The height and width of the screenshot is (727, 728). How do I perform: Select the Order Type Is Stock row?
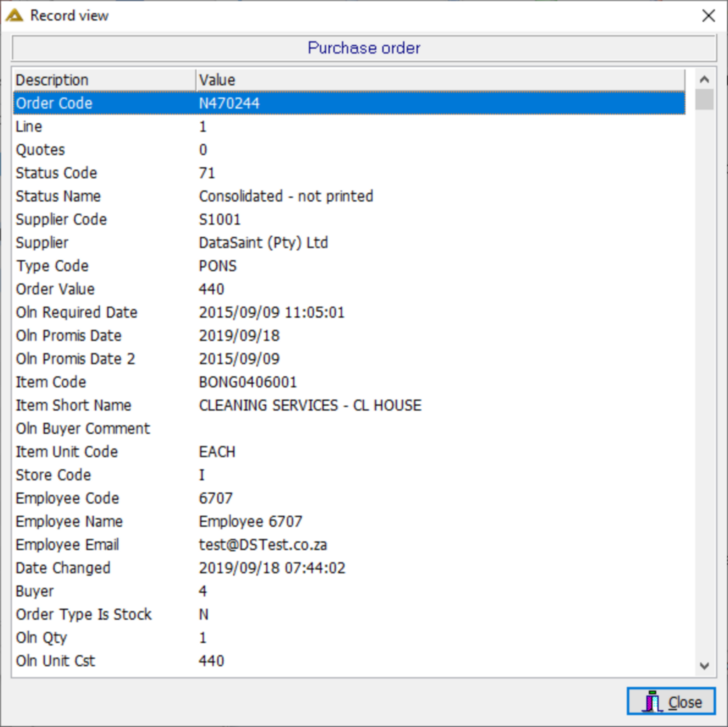pos(349,614)
